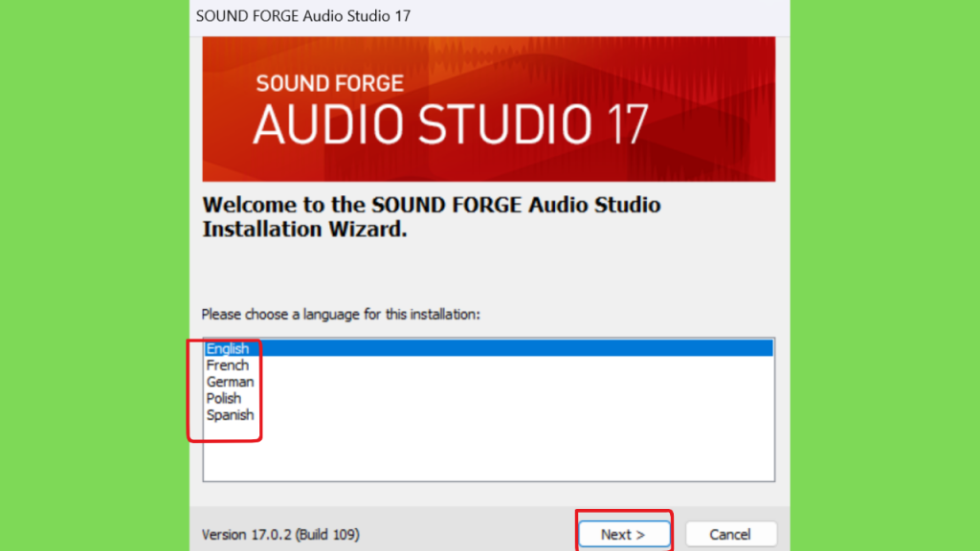Select English in the language list
The height and width of the screenshot is (551, 980).
click(488, 348)
